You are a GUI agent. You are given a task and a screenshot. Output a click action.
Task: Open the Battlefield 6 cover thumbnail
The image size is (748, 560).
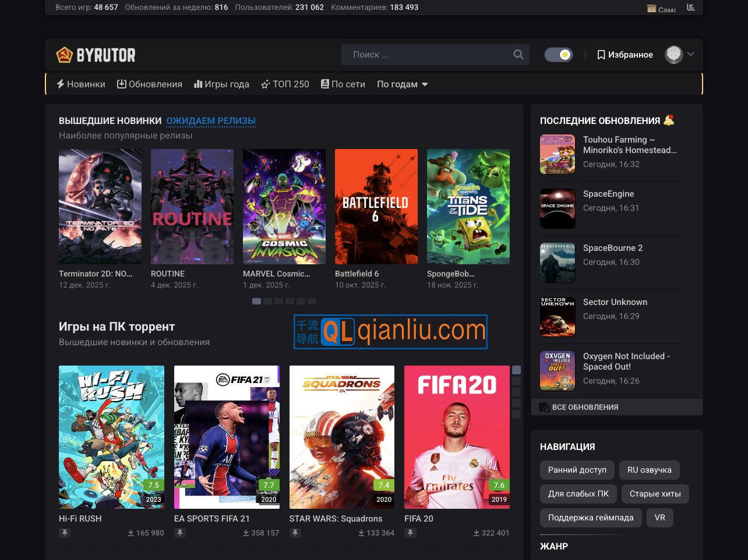[376, 207]
